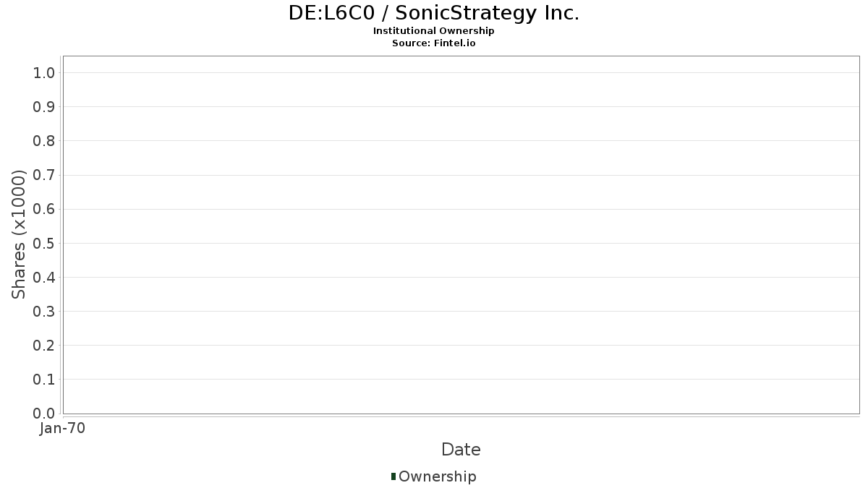Select the 0.4 y-axis tick label
Image resolution: width=868 pixels, height=488 pixels.
point(44,278)
